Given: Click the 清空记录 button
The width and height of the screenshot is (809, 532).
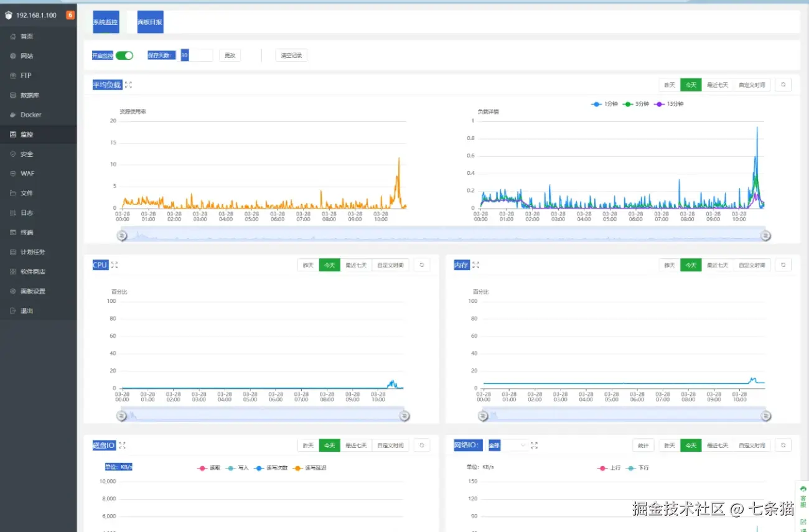Looking at the screenshot, I should (x=291, y=55).
